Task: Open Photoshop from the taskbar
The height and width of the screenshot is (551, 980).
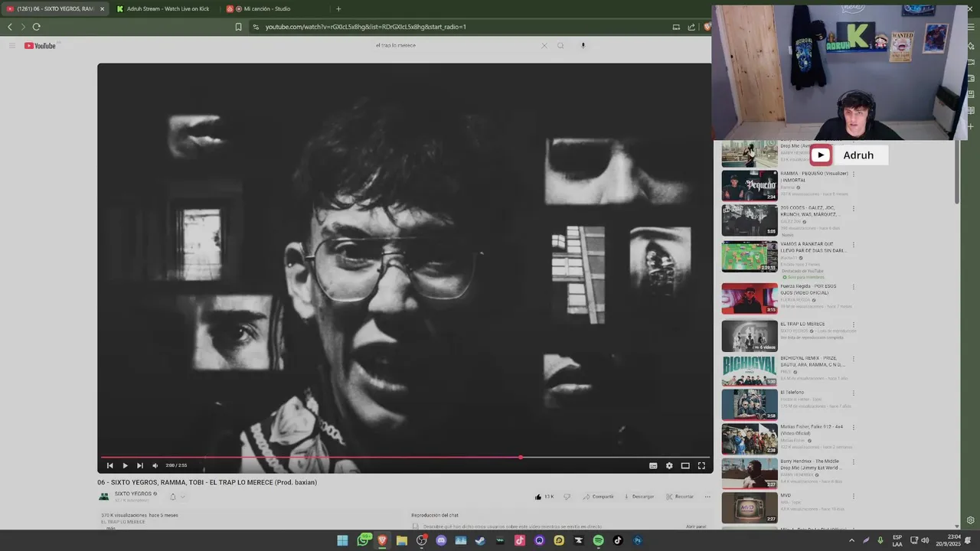Action: [638, 540]
